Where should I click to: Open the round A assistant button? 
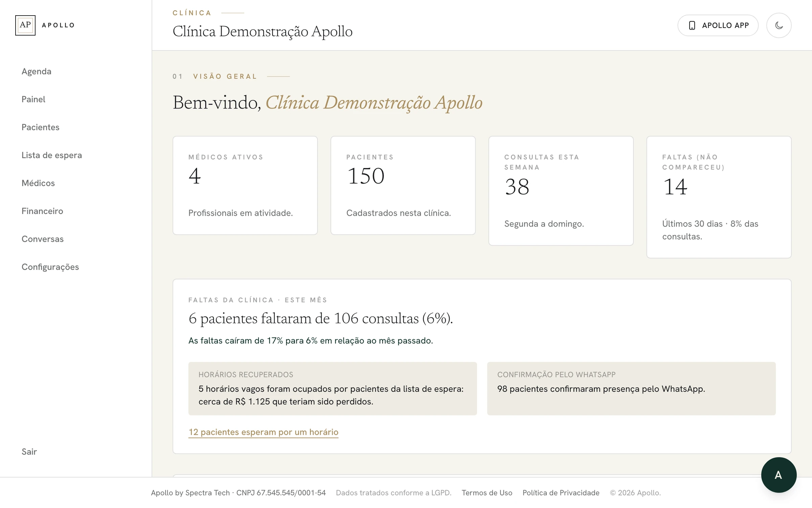779,475
